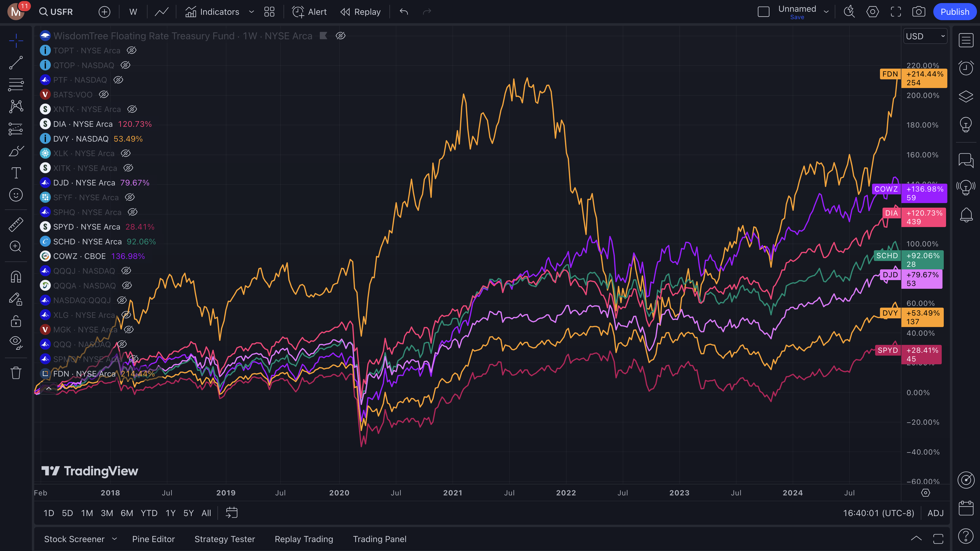This screenshot has height=551, width=980.
Task: Open the layout grid templates
Action: tap(269, 12)
